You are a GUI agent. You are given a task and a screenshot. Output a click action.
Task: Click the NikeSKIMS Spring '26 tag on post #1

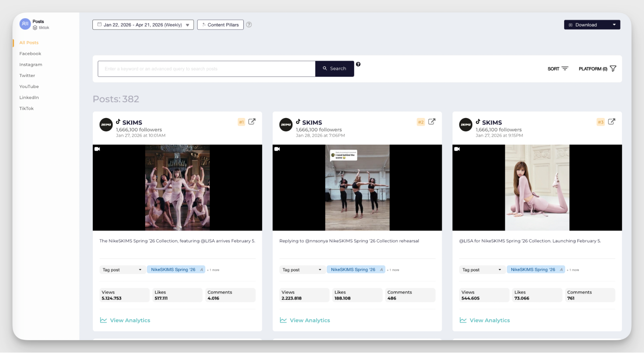pos(176,270)
